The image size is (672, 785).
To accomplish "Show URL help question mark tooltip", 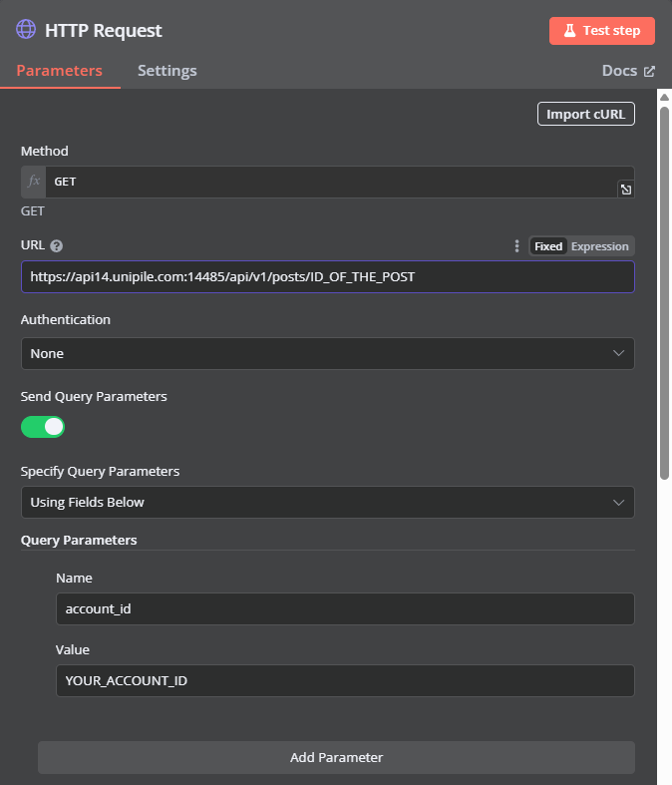I will click(x=57, y=245).
